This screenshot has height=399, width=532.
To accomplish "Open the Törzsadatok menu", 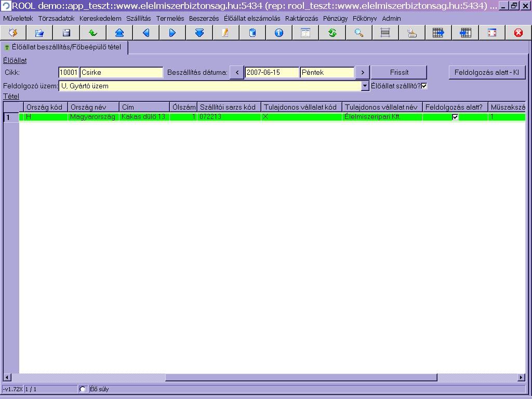I will [56, 18].
